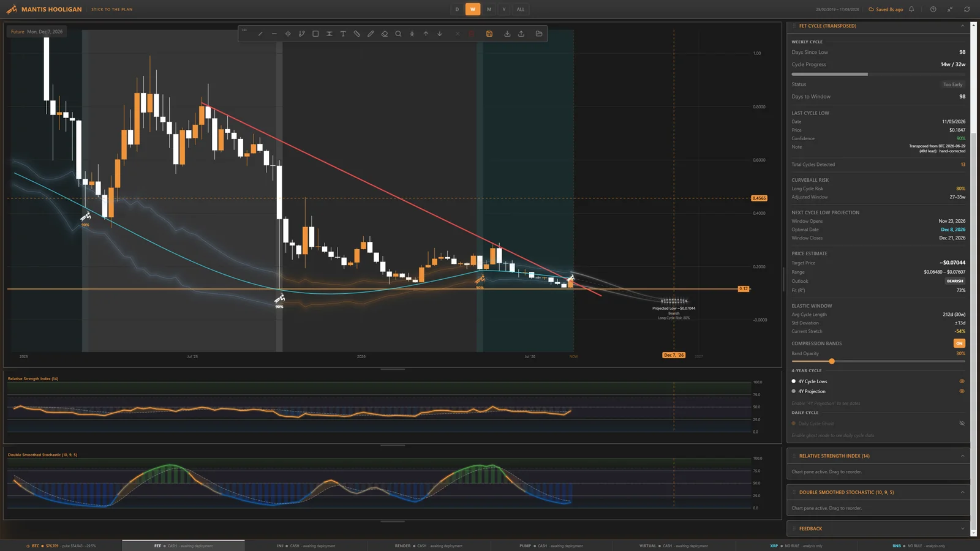Grab the drawing toolbar's dotted handle
Image resolution: width=980 pixels, height=551 pixels.
pyautogui.click(x=244, y=29)
